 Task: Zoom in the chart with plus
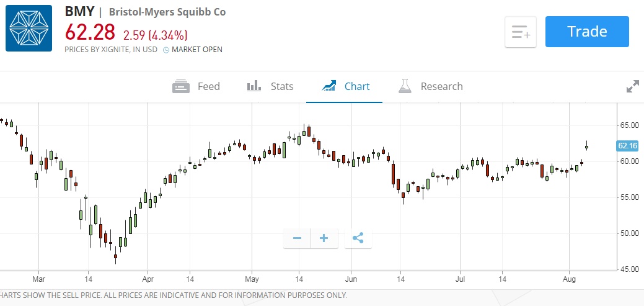[324, 238]
